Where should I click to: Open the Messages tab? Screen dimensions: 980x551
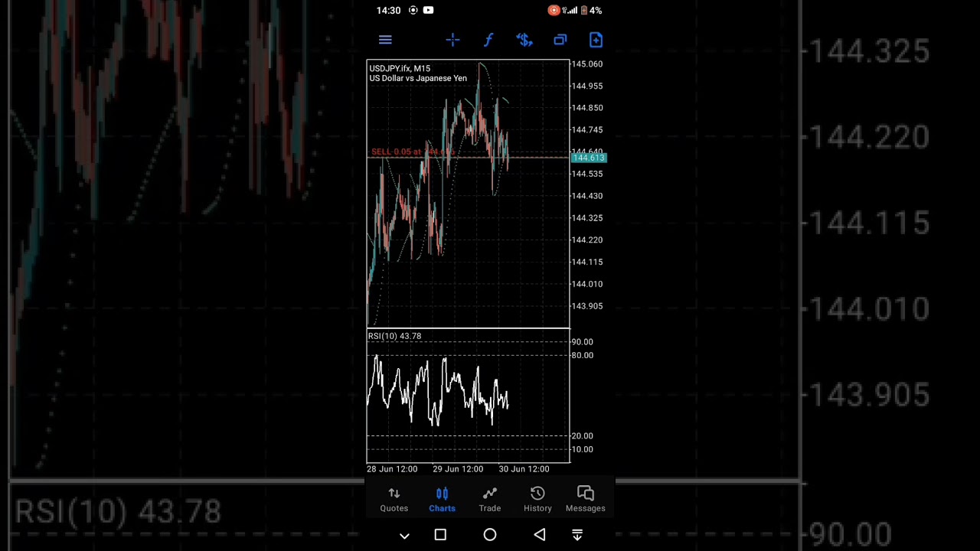coord(586,499)
